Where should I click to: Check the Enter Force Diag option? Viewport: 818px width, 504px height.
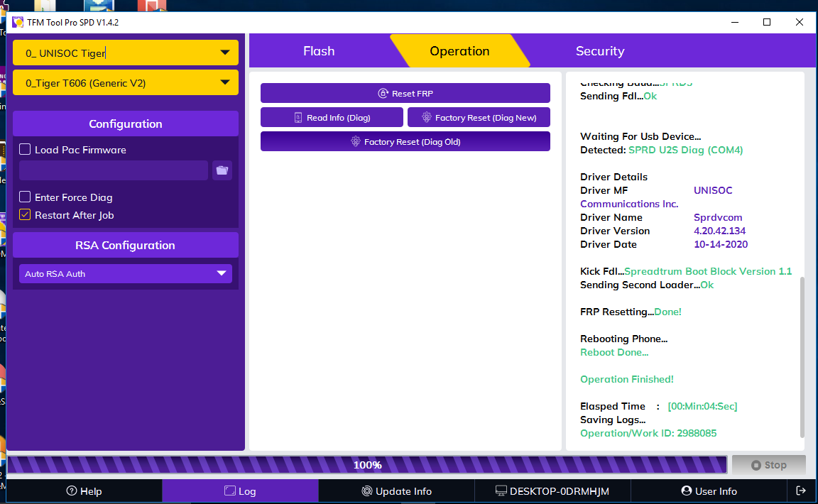(25, 197)
